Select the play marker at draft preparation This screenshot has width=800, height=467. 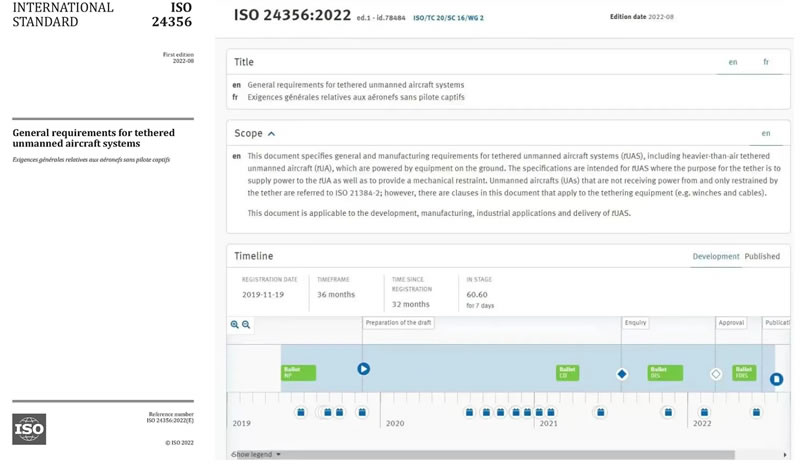(363, 369)
